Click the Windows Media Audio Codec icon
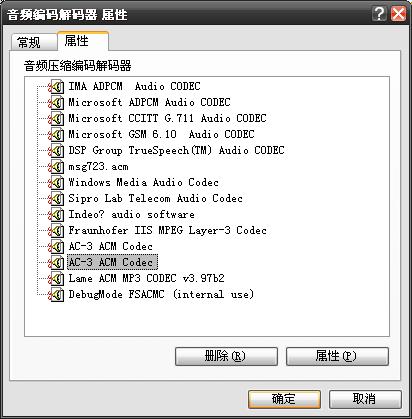Screen dimensions: 412x419 tap(56, 183)
